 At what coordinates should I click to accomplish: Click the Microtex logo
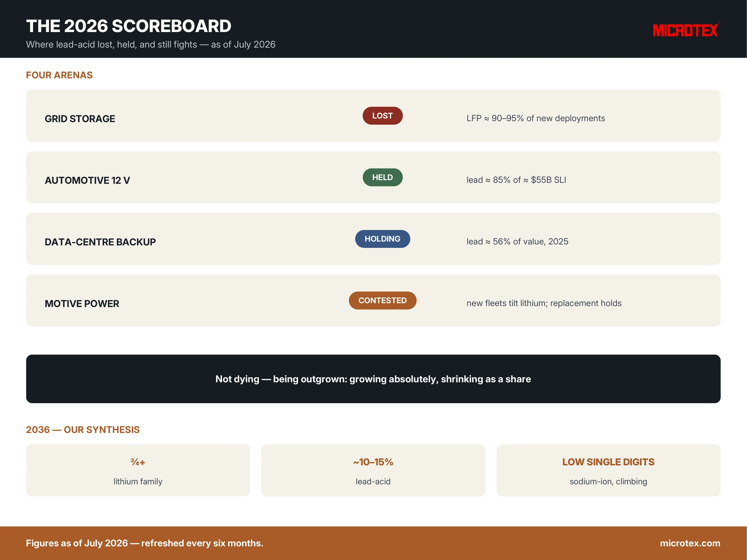coord(686,30)
